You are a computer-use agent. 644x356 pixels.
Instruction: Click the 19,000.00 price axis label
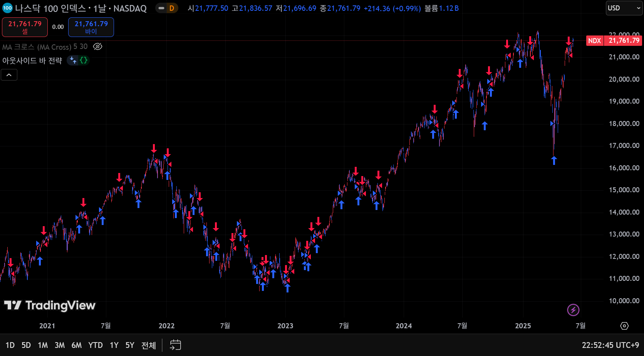point(624,101)
